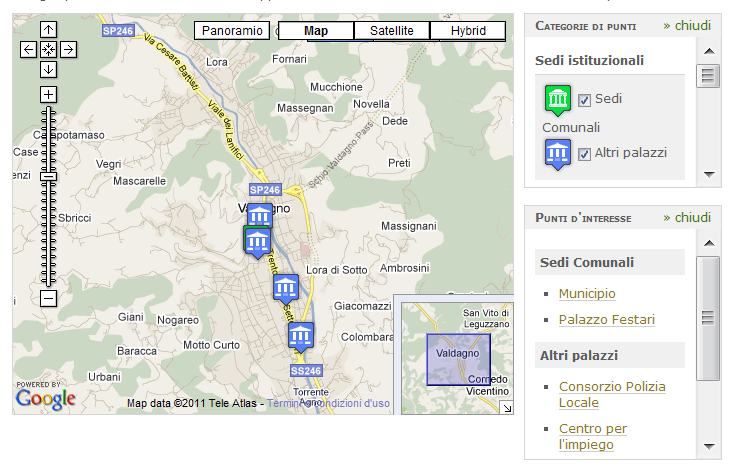The width and height of the screenshot is (735, 475).
Task: Toggle the Altri palazzi checkbox
Action: (x=585, y=153)
